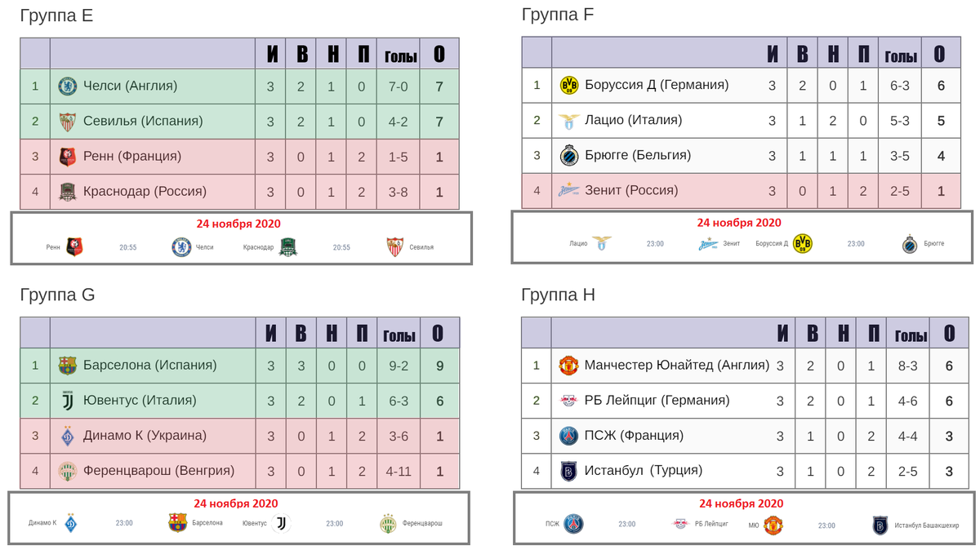Click Istanbul Başakşehir badge in Group H table

(x=568, y=471)
